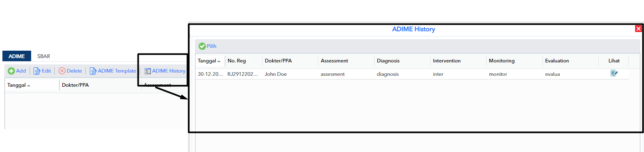The height and width of the screenshot is (152, 644).
Task: Click the green Add plus icon
Action: (x=11, y=71)
